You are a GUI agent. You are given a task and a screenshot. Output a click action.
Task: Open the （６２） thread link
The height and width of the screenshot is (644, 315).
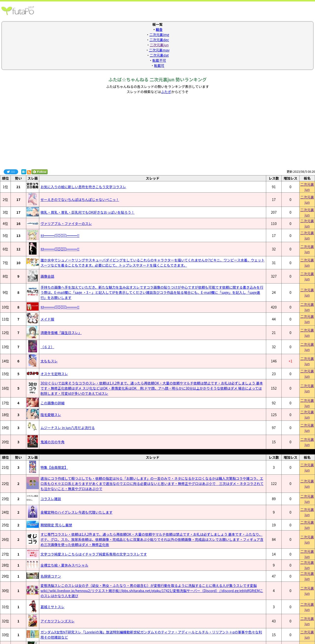(47, 347)
